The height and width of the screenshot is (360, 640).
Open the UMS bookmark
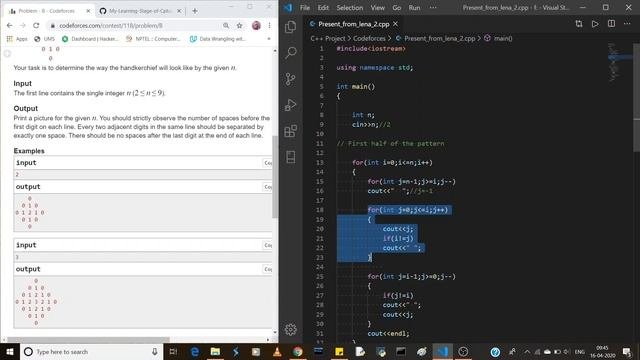[x=44, y=39]
